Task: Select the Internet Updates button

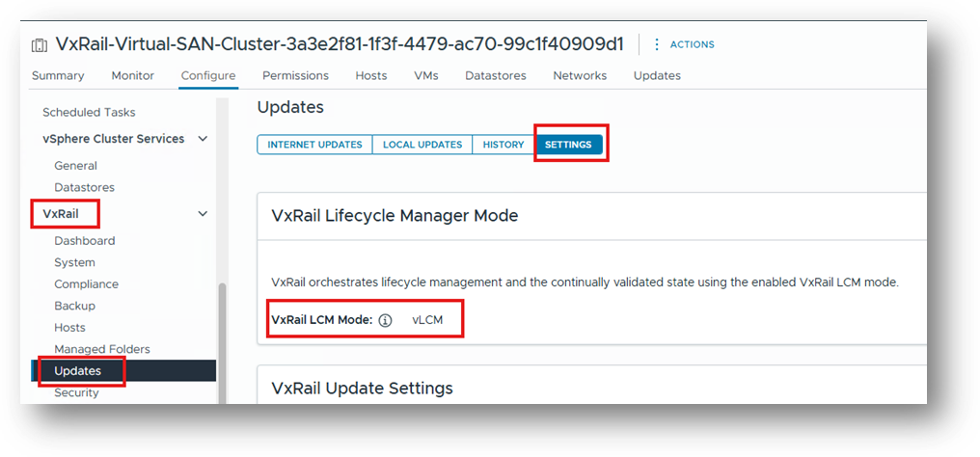Action: point(314,145)
